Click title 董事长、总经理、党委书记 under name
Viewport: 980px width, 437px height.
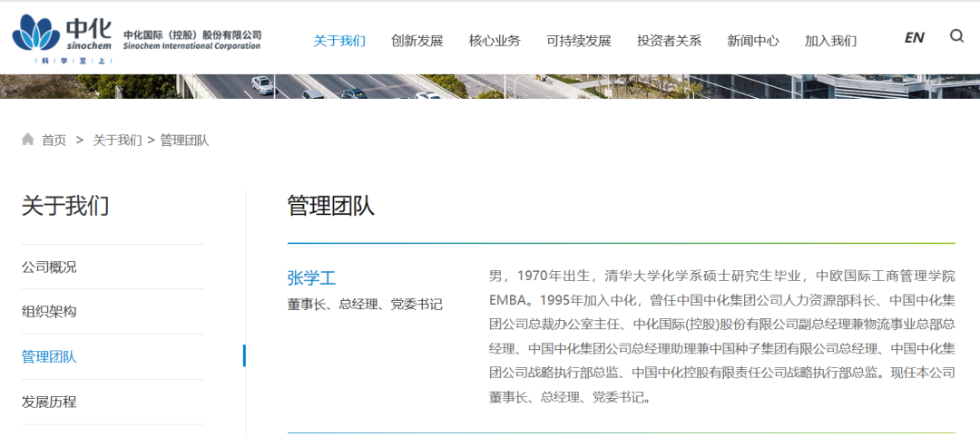(x=365, y=305)
